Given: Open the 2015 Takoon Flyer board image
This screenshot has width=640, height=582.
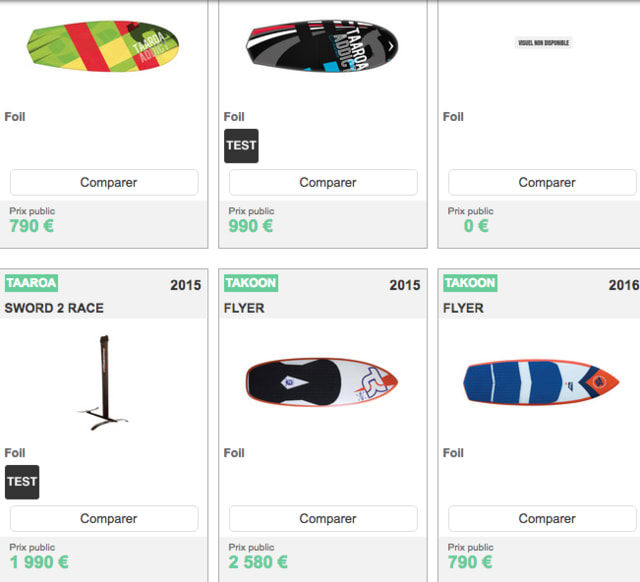Looking at the screenshot, I should click(321, 382).
